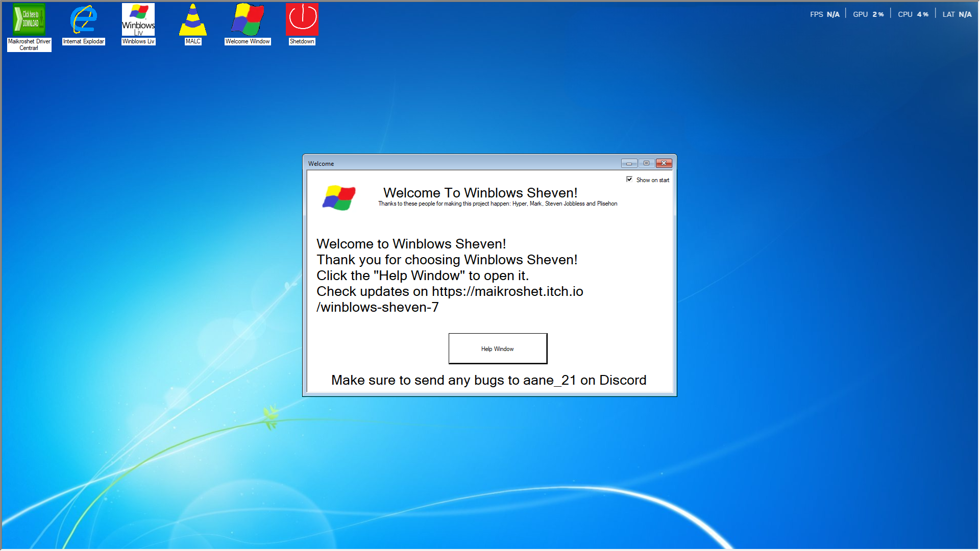980x551 pixels.
Task: Close the Welcome window
Action: [664, 163]
